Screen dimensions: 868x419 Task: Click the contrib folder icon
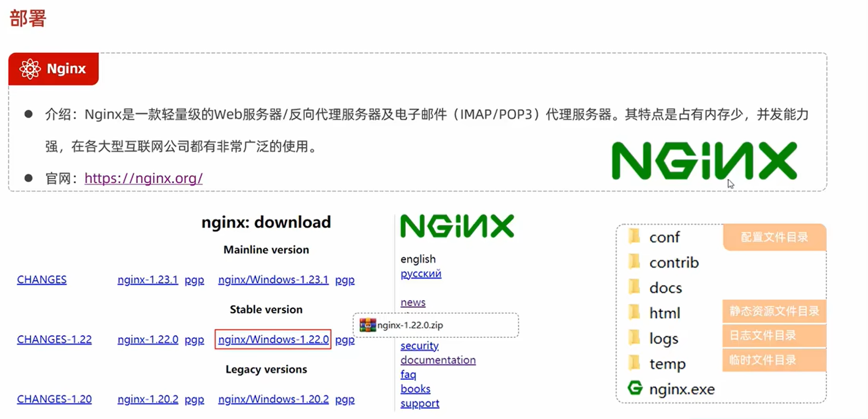[x=634, y=261]
